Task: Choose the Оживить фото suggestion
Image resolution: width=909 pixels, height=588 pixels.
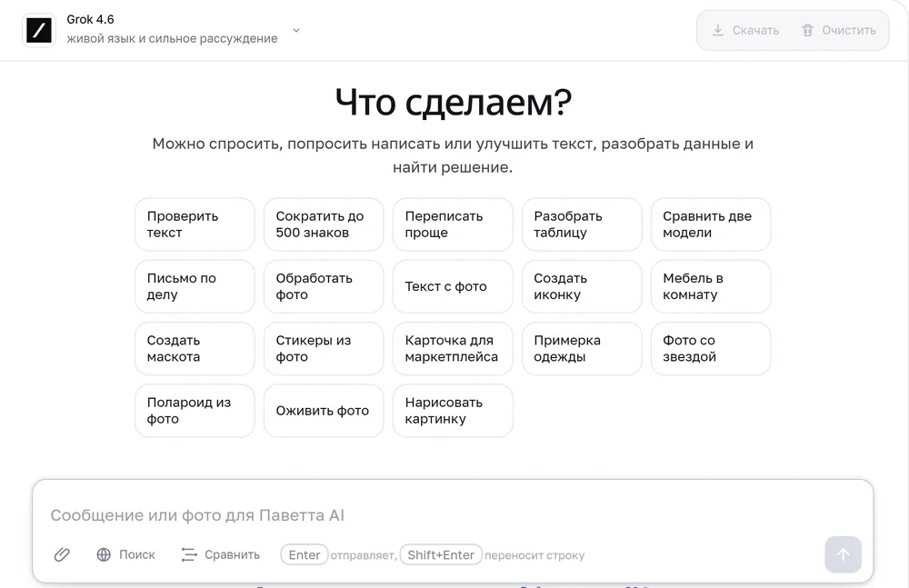Action: coord(324,411)
